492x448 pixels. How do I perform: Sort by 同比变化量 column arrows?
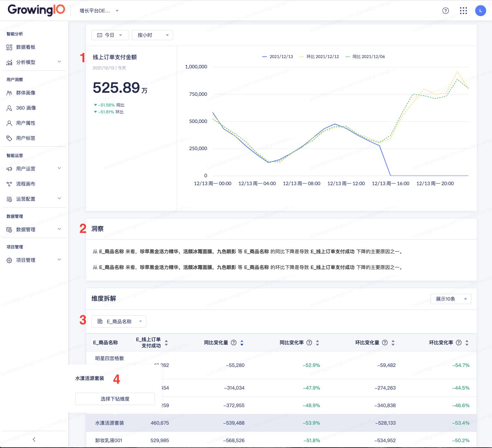click(242, 343)
